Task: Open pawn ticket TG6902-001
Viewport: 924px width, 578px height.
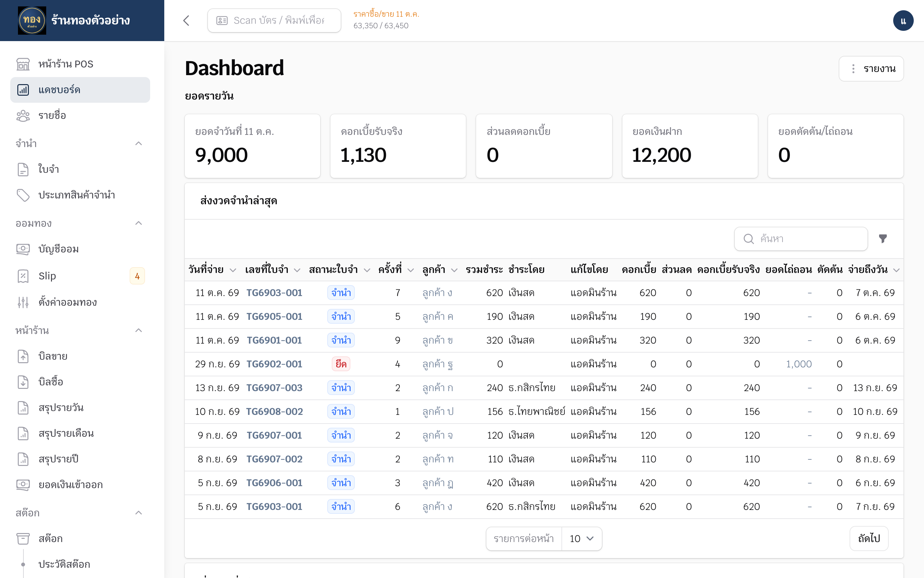Action: coord(274,364)
